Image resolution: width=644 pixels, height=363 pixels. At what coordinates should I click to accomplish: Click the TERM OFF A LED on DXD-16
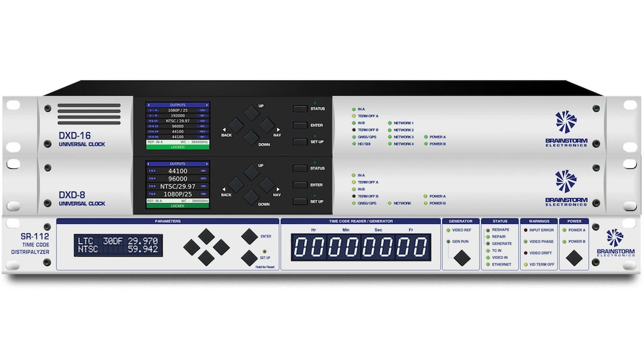point(354,116)
